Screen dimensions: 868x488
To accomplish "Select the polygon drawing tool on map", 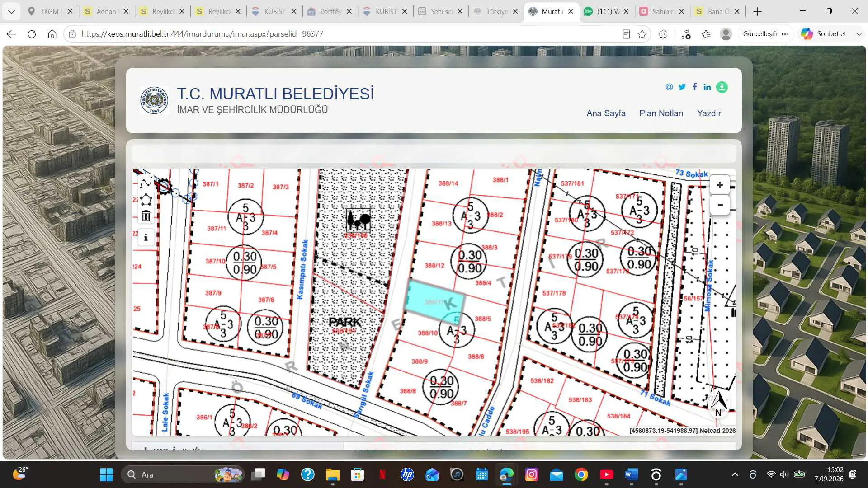I will [x=146, y=200].
